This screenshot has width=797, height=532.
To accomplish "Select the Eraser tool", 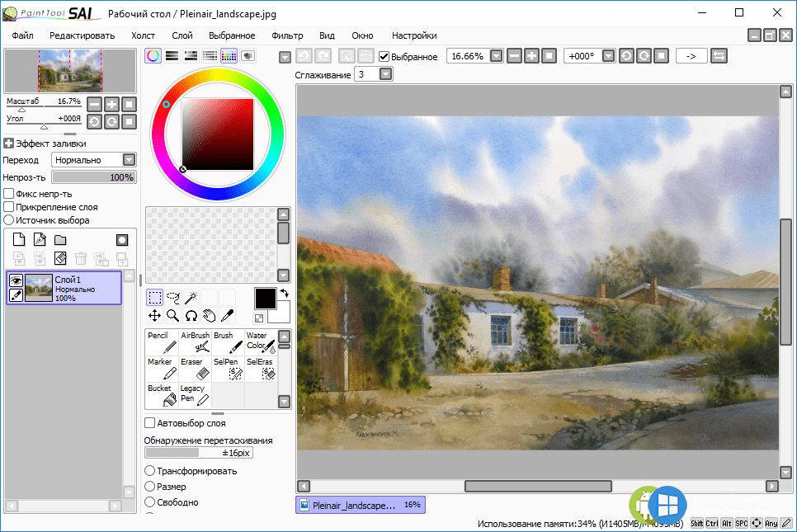I will pos(195,369).
